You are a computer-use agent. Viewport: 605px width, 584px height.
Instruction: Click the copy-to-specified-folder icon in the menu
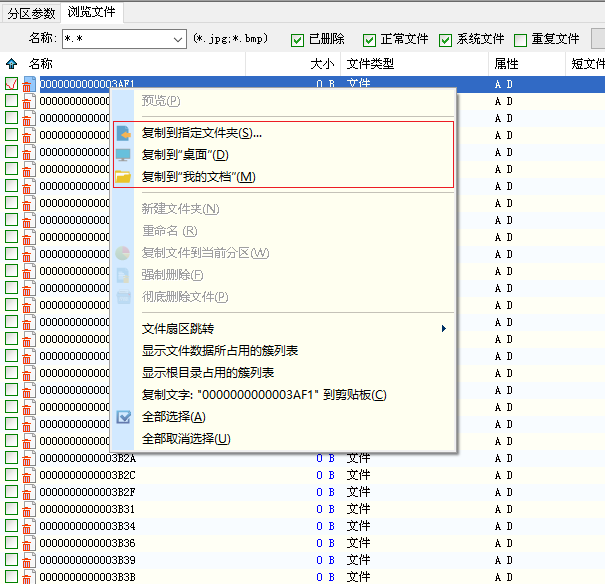pyautogui.click(x=123, y=133)
